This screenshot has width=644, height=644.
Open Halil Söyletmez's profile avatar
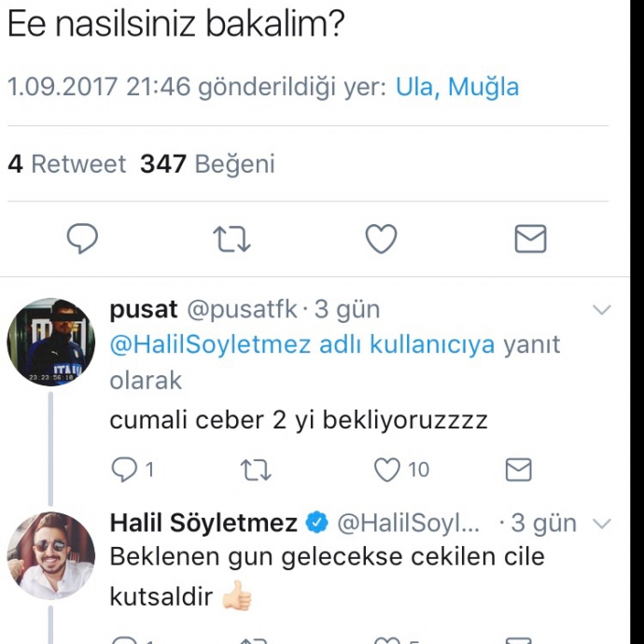50,556
